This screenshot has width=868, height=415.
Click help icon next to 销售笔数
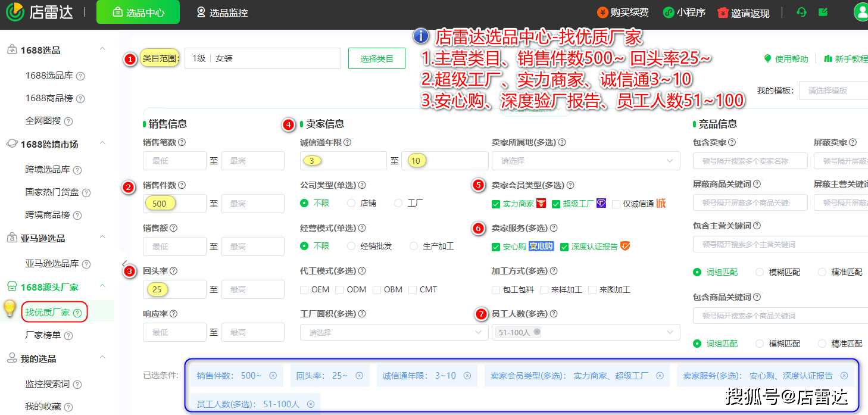click(182, 142)
